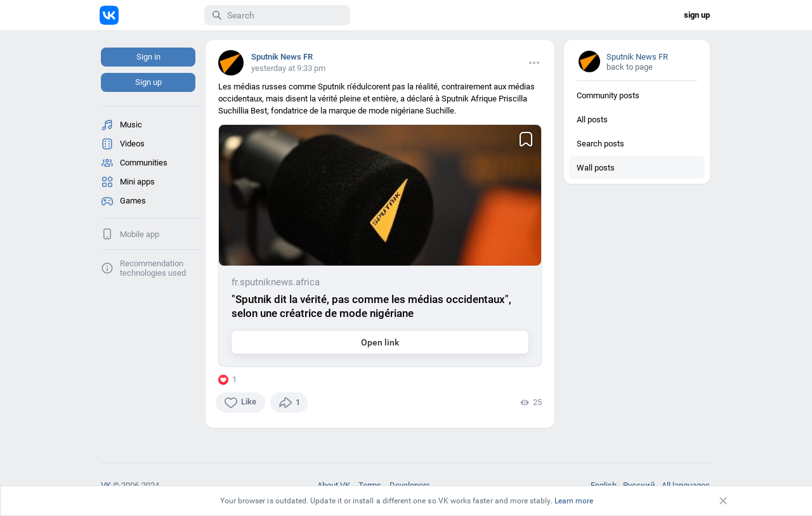Select Search posts option
This screenshot has width=812, height=516.
click(637, 144)
